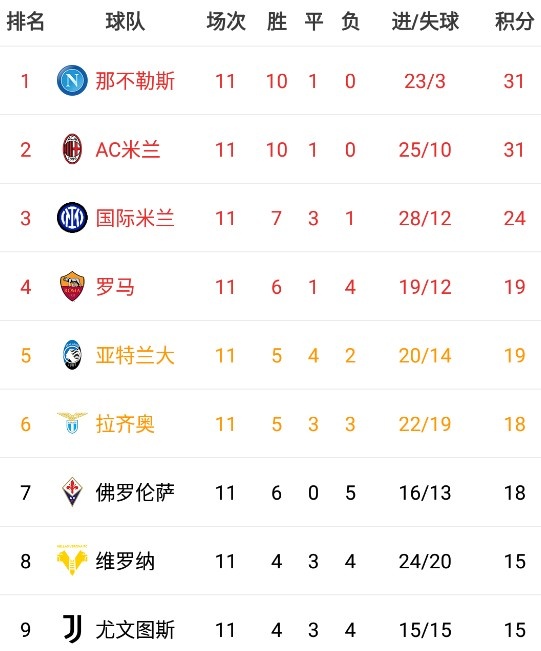This screenshot has width=541, height=651.
Task: Click the 球队 column header
Action: (125, 21)
